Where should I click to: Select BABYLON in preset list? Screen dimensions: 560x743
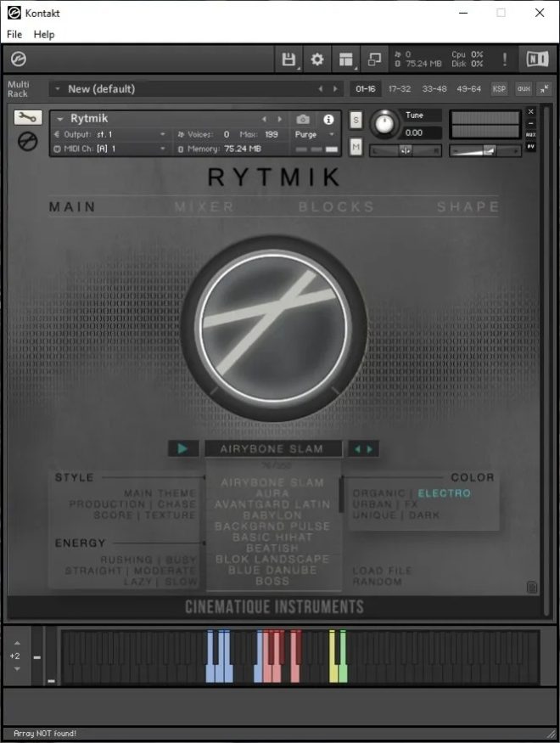tap(272, 515)
